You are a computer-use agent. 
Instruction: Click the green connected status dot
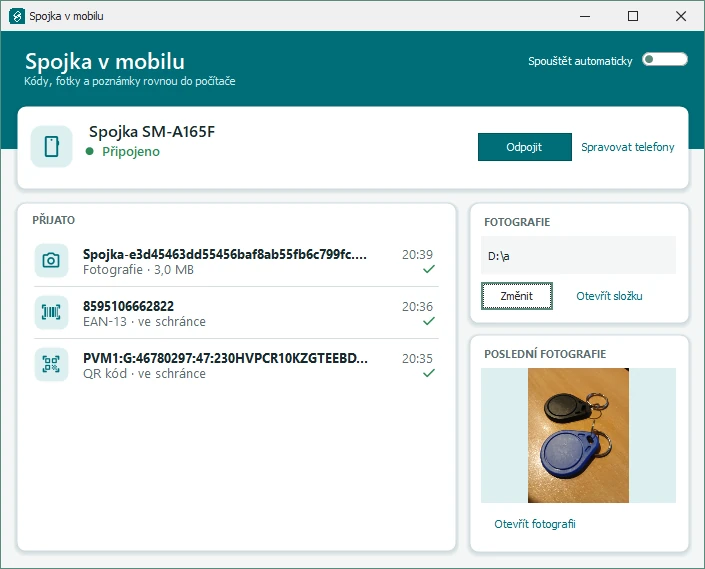tap(89, 151)
